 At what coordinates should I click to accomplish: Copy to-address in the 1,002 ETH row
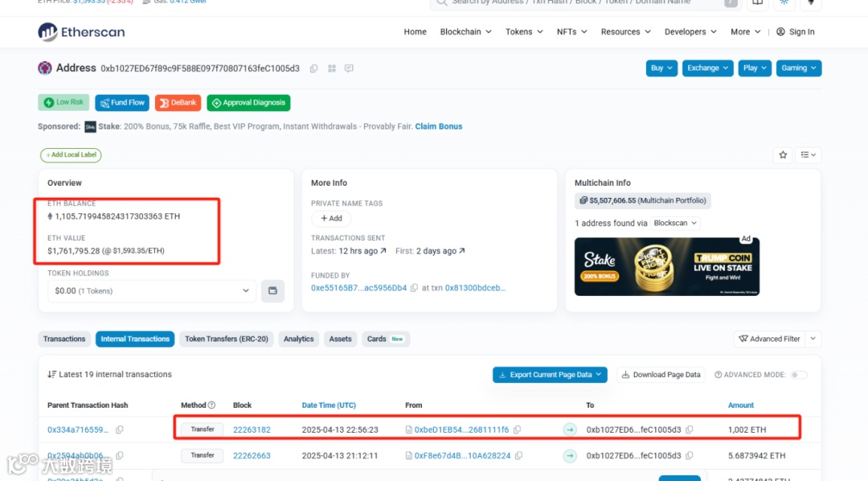tap(690, 430)
